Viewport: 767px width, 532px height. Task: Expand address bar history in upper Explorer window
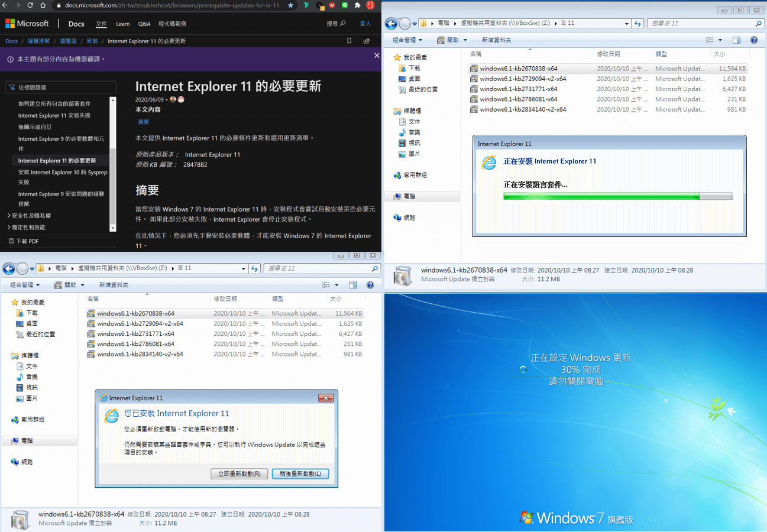(x=626, y=24)
